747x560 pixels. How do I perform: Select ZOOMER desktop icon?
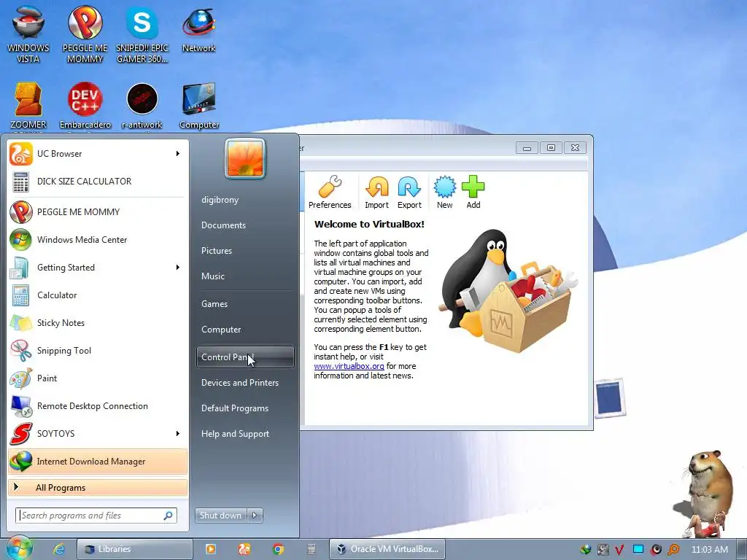coord(28,106)
